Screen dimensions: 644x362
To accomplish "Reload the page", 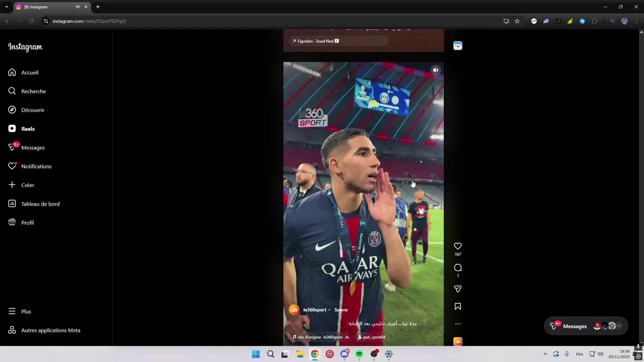I will click(31, 21).
